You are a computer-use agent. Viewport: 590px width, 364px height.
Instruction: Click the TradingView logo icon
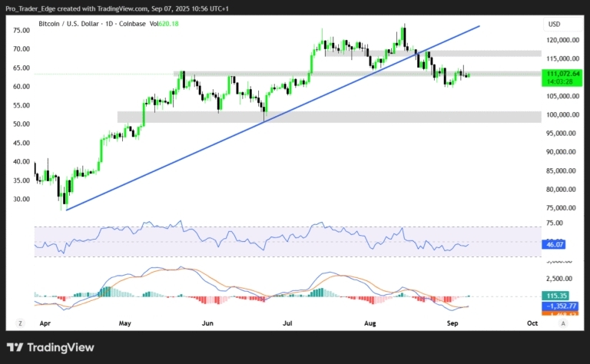(x=15, y=347)
